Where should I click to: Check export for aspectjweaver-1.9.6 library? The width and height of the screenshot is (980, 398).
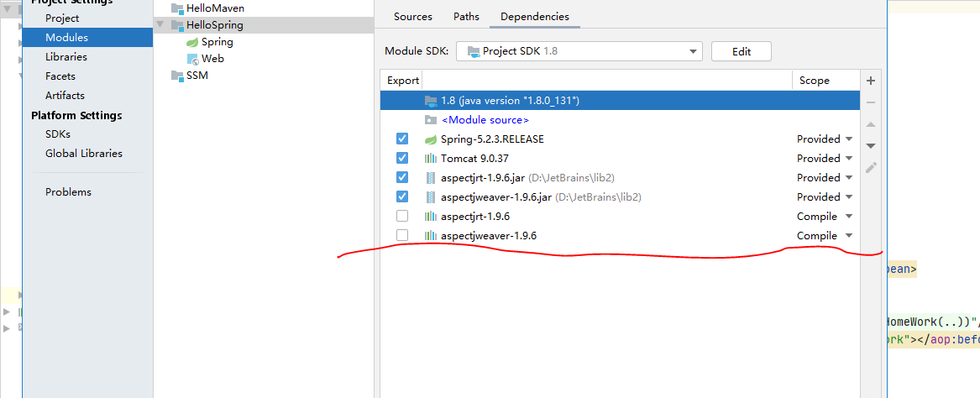(402, 236)
